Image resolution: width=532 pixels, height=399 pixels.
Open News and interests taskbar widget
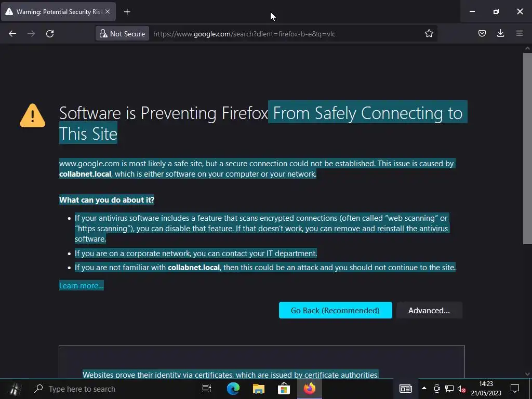[x=405, y=389]
